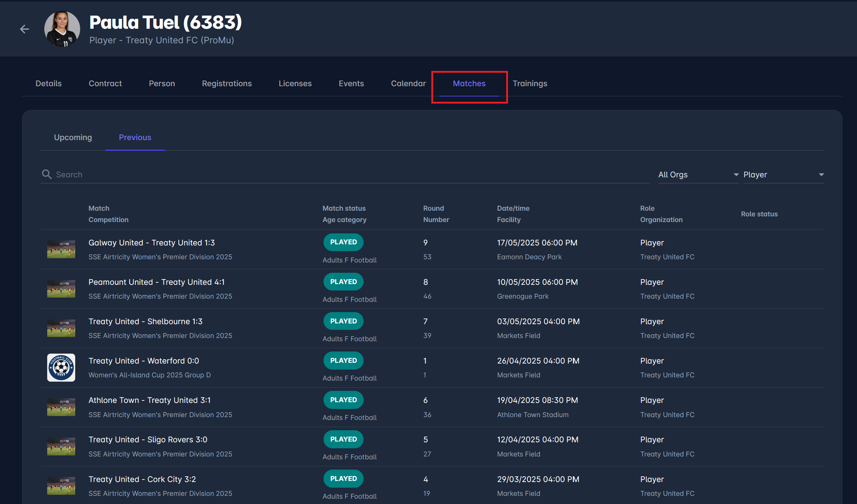
Task: Expand the All Orgs dropdown
Action: 698,175
